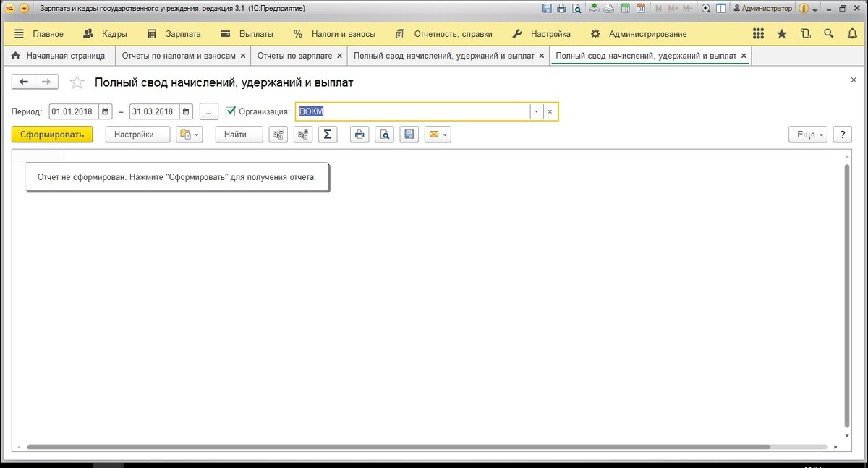868x468 pixels.
Task: Click the M- memory subtract button
Action: [688, 9]
